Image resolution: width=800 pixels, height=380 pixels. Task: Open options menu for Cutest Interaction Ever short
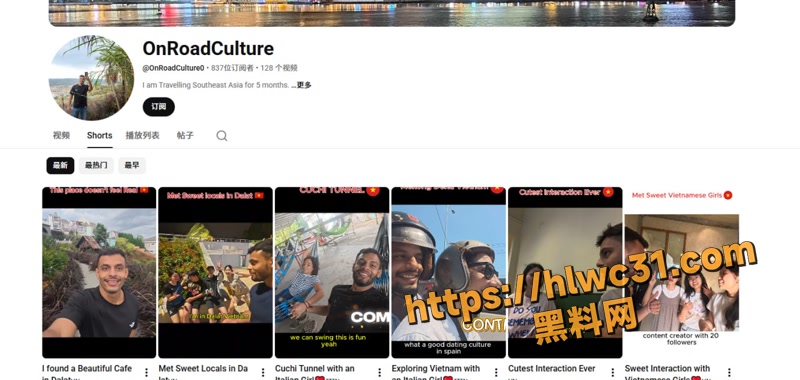tap(613, 372)
